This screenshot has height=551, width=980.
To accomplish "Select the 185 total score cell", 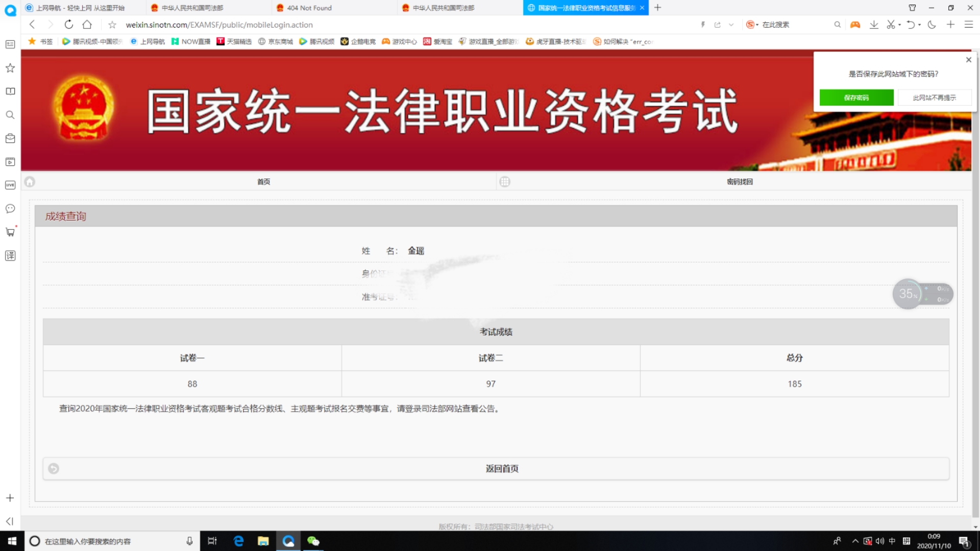I will [794, 384].
